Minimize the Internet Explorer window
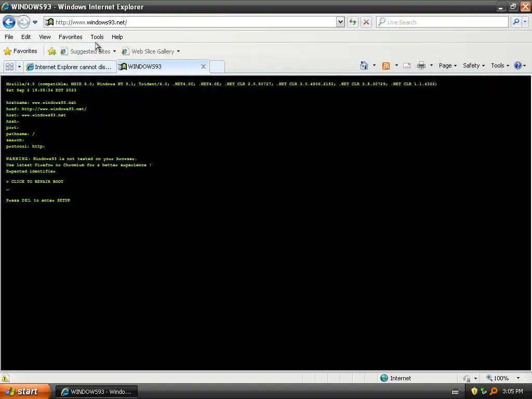The image size is (532, 399). (501, 6)
